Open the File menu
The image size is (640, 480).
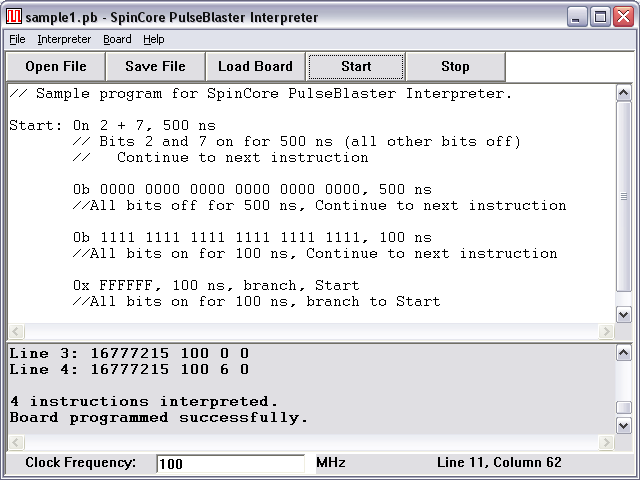[17, 39]
